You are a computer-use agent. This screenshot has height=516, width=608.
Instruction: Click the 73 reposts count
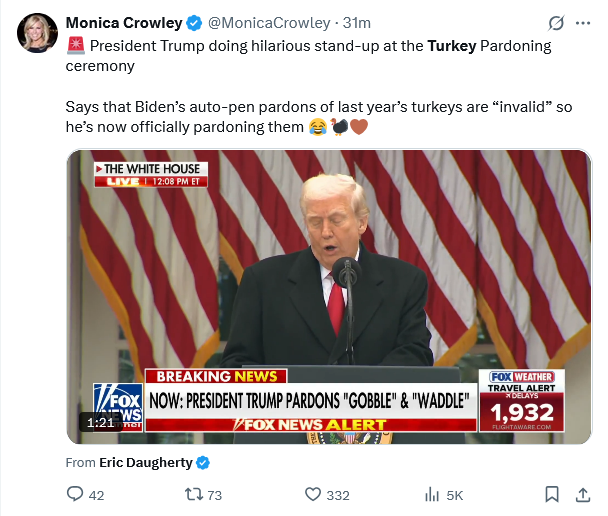(214, 495)
